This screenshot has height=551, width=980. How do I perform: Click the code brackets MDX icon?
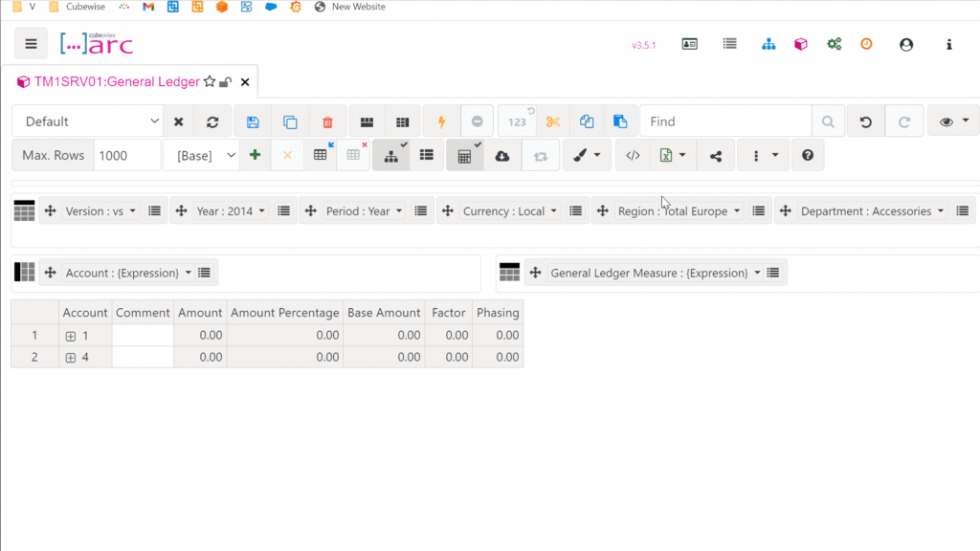[633, 155]
